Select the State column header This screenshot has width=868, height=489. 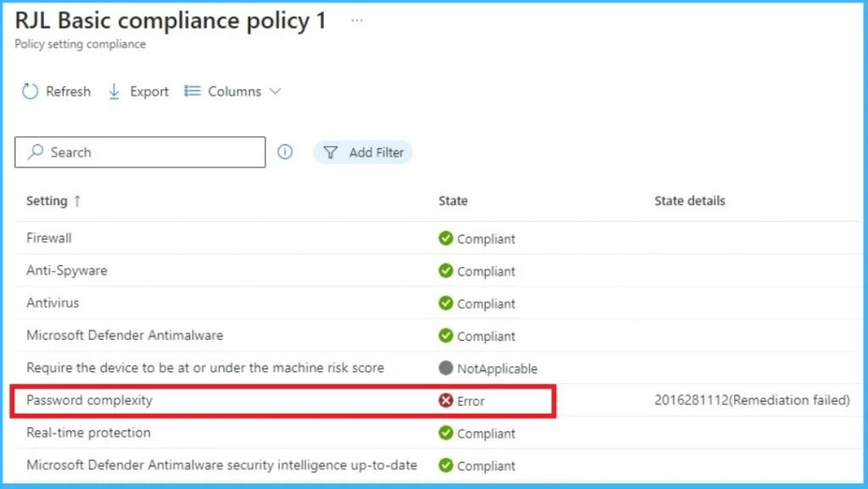click(x=453, y=201)
